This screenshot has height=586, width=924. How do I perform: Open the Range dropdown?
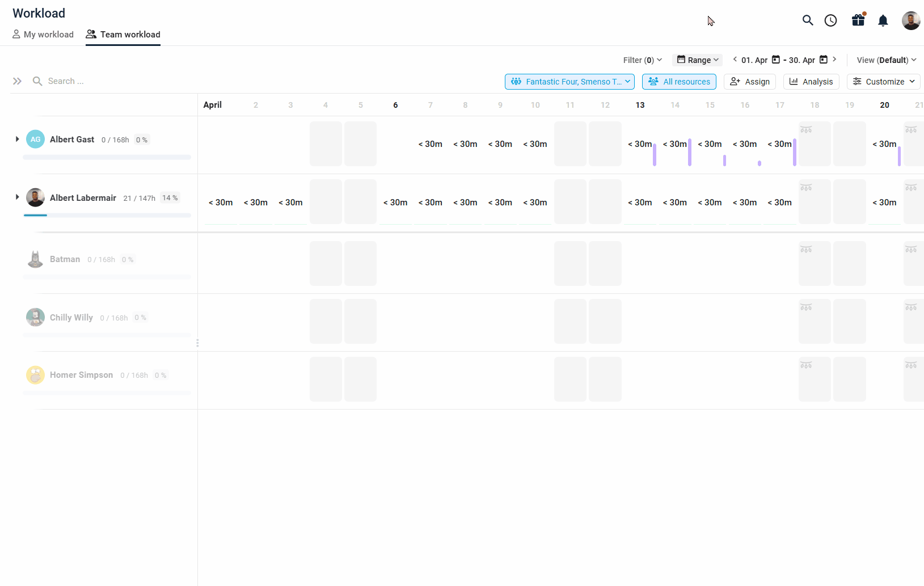[697, 60]
